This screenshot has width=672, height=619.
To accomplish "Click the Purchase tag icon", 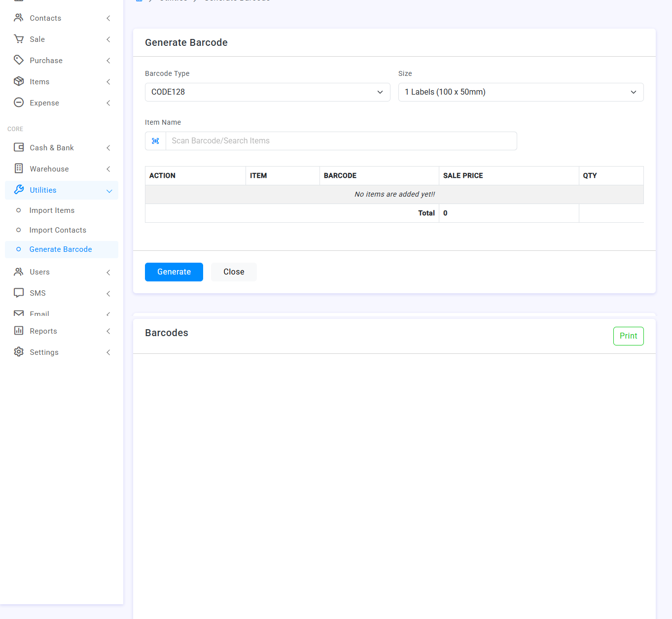I will pyautogui.click(x=19, y=60).
